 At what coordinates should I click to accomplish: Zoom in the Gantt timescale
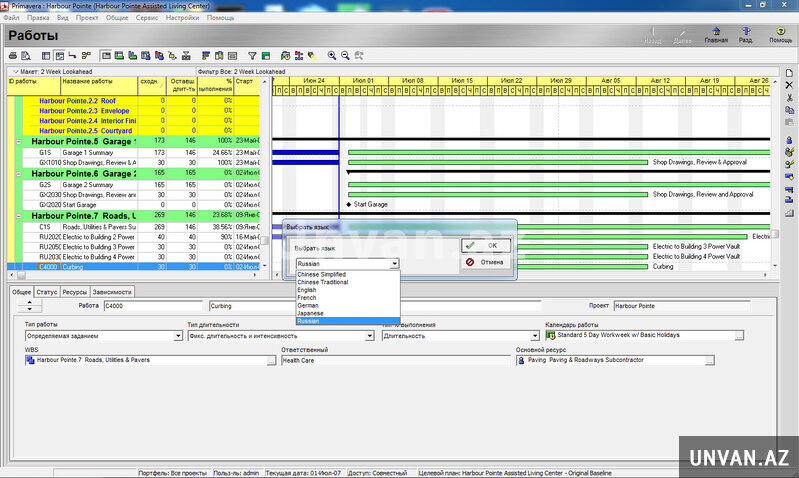(331, 55)
